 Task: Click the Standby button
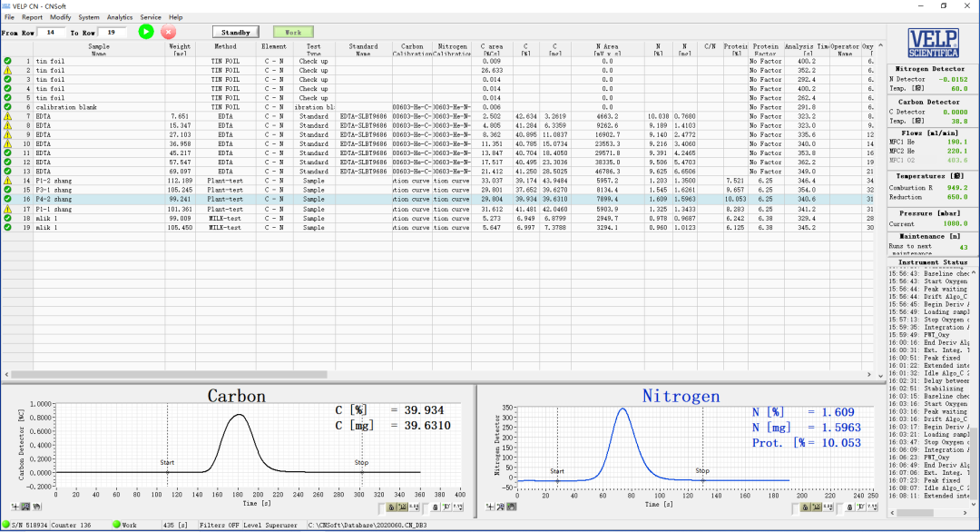236,32
